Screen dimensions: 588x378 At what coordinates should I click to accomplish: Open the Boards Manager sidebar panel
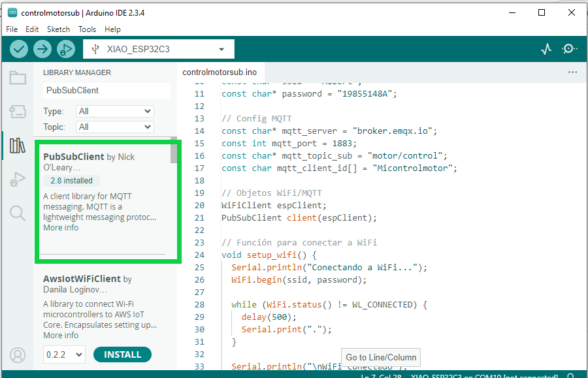[x=18, y=112]
